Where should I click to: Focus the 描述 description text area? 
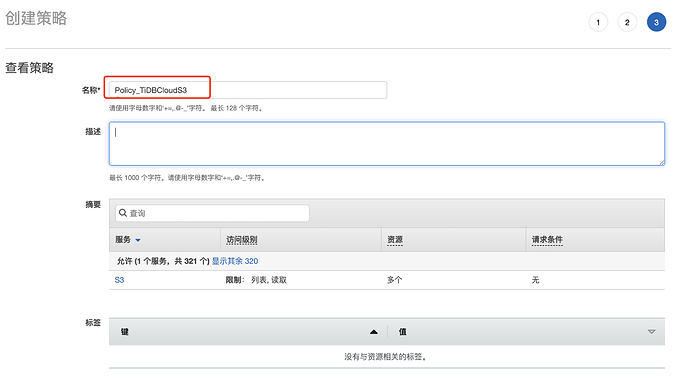coord(387,144)
